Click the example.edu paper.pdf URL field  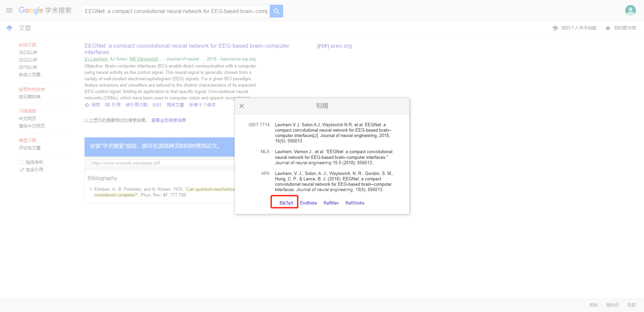tap(163, 163)
